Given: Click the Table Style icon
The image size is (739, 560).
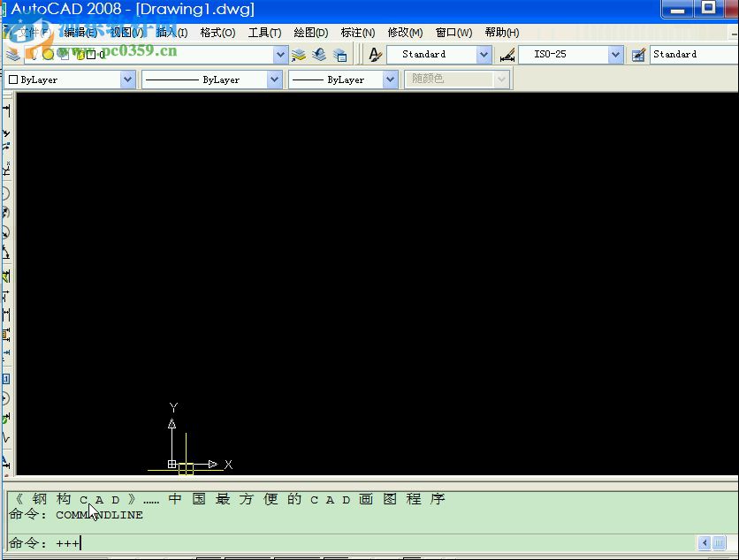Looking at the screenshot, I should click(x=638, y=55).
